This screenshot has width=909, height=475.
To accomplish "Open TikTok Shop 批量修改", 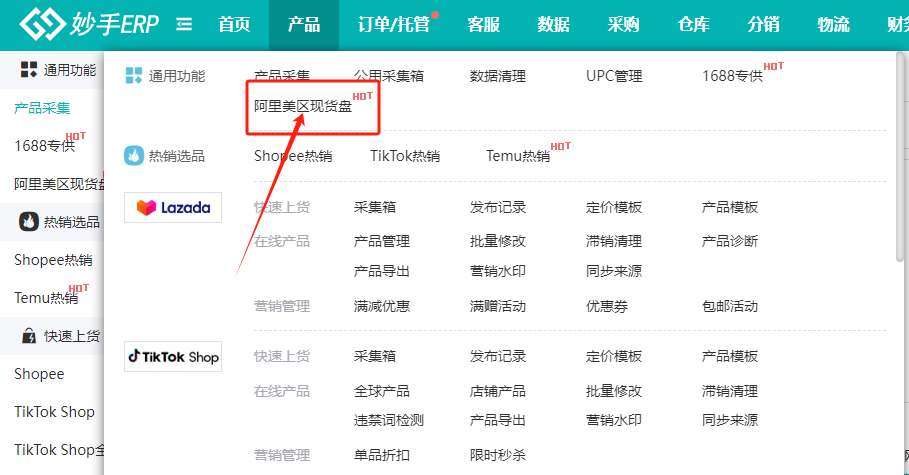I will pyautogui.click(x=614, y=391).
